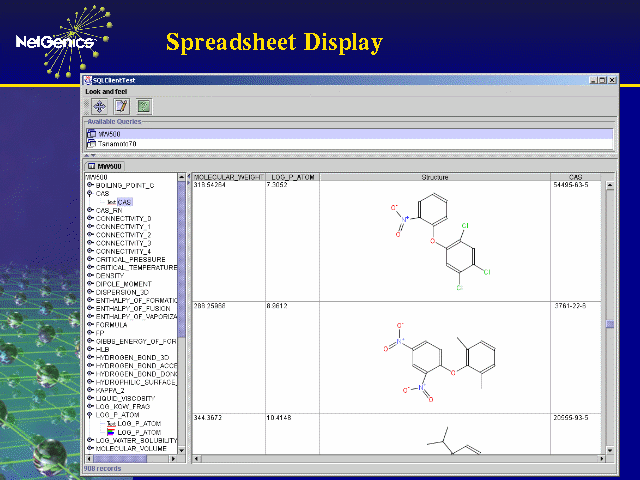Expand the DENSITY tree node

(x=90, y=275)
